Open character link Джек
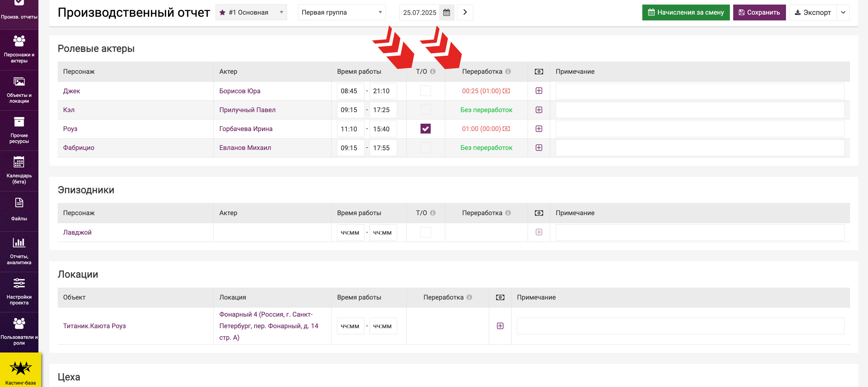 71,91
